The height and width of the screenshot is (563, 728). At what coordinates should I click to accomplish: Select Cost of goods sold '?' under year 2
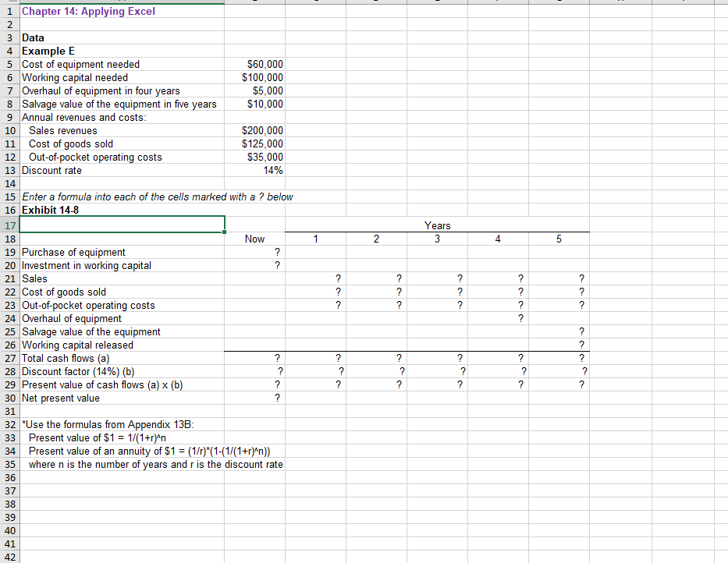click(x=377, y=292)
